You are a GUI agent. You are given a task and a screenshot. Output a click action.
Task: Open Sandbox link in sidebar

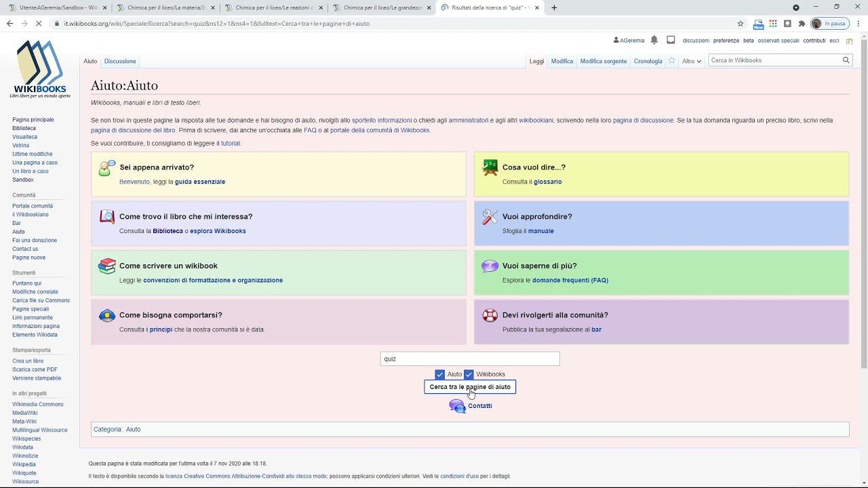point(23,180)
